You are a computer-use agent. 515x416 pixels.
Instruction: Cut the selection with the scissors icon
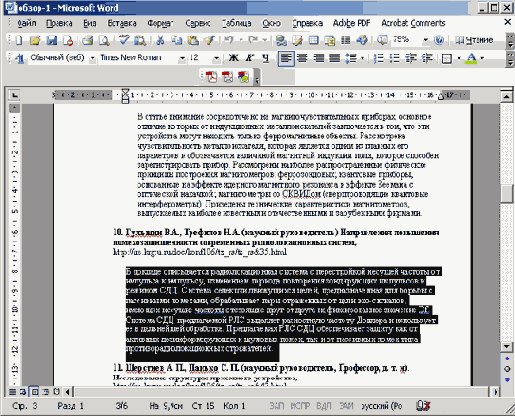click(x=160, y=40)
